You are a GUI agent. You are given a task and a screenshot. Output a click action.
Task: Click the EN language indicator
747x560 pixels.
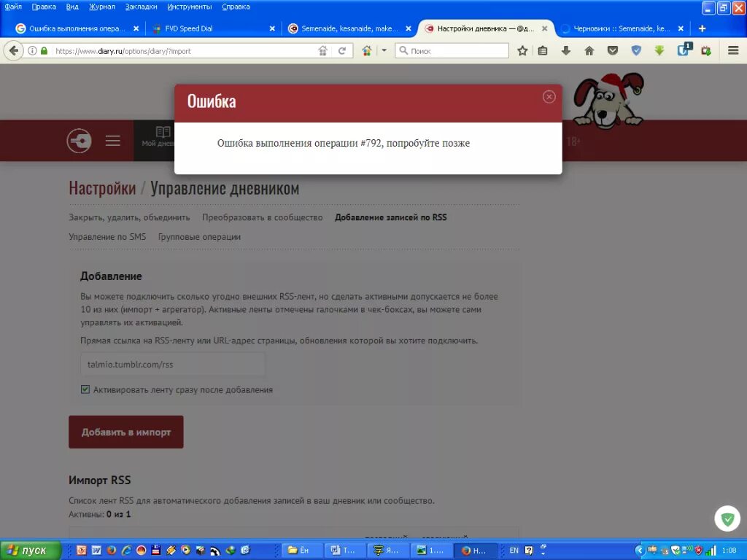pos(514,551)
